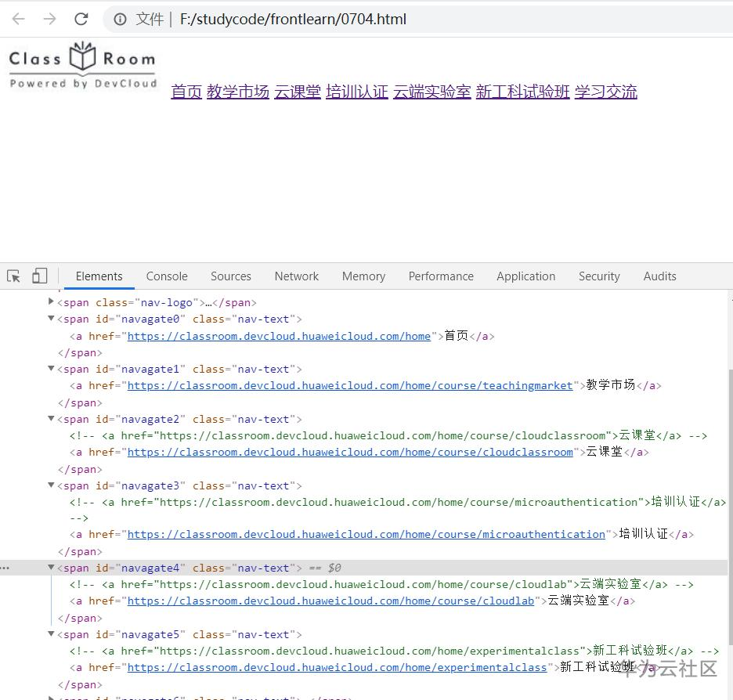Click the underlined cloudlab href in DOM
This screenshot has height=700, width=733.
click(330, 601)
